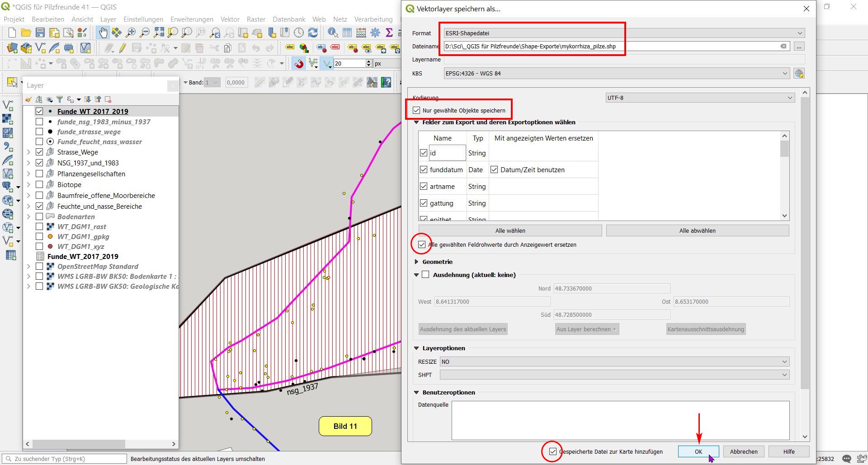This screenshot has height=465, width=868.
Task: Expand the Geometrie section
Action: 416,262
